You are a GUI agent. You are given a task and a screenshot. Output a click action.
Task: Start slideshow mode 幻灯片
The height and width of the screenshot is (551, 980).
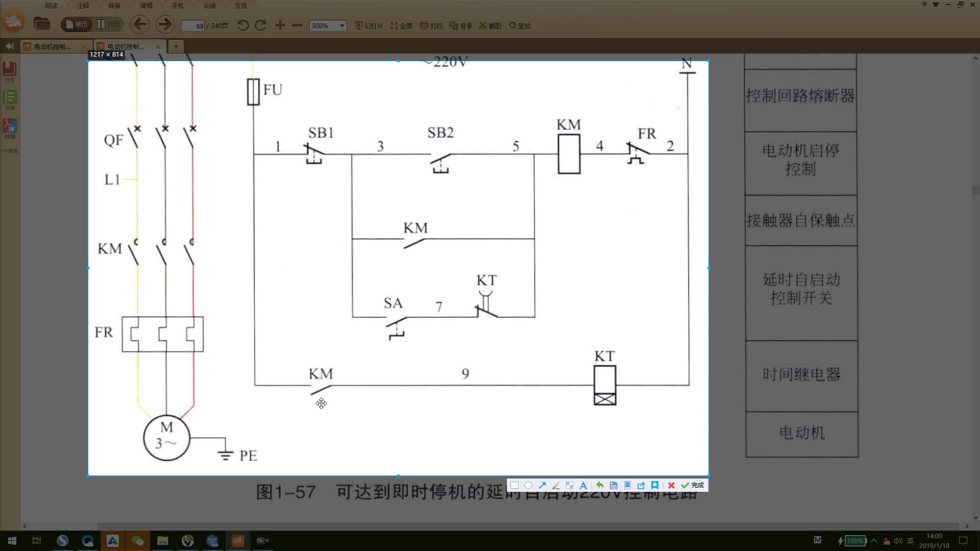click(369, 26)
